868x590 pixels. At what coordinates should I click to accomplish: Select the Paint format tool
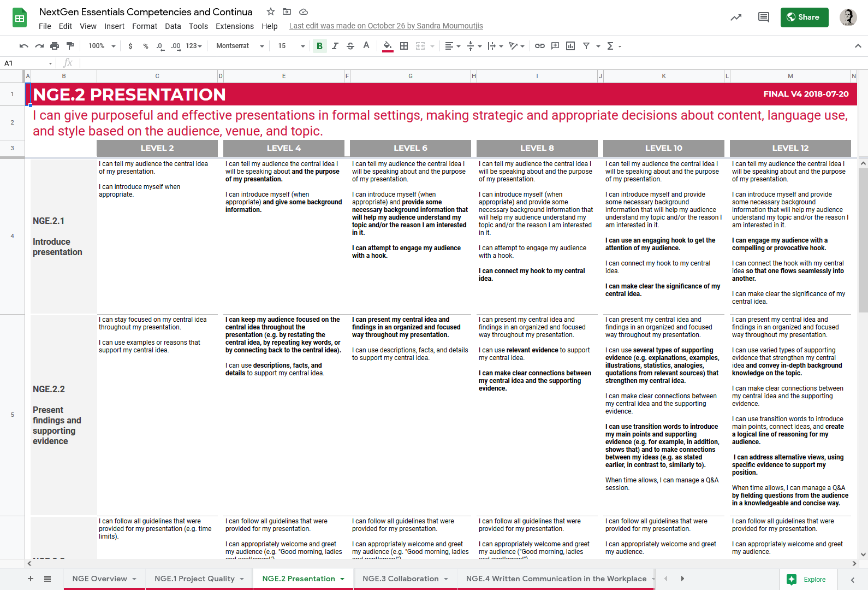[x=70, y=46]
